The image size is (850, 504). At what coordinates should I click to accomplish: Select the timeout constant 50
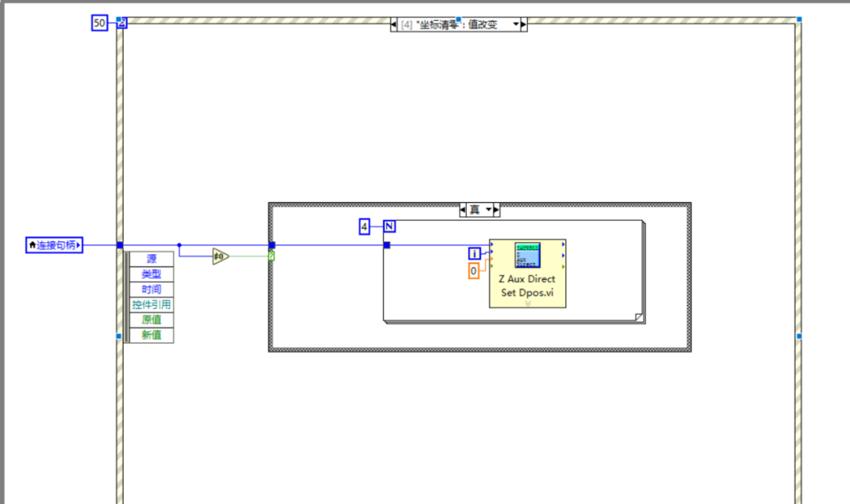coord(99,23)
